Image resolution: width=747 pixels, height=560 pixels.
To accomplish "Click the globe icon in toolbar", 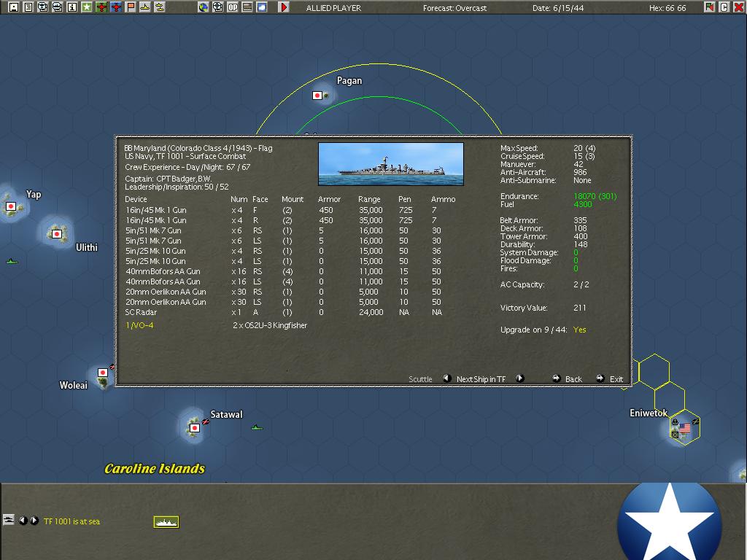I will pyautogui.click(x=204, y=7).
